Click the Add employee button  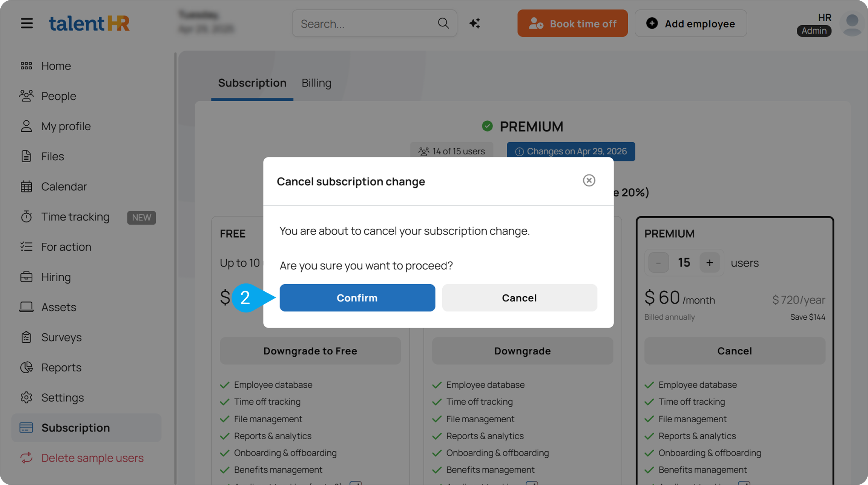(x=690, y=23)
